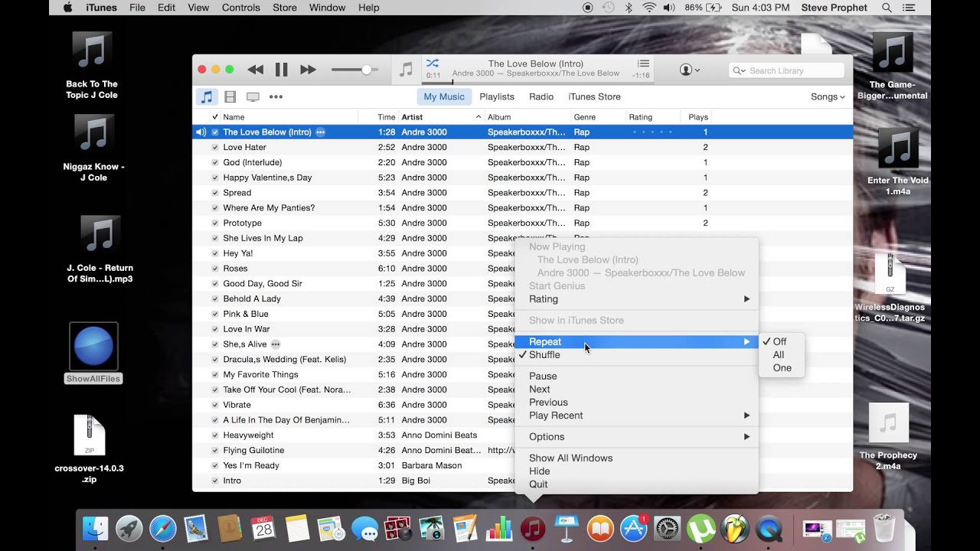The image size is (980, 551).
Task: Set rating dots on The Love Below (Intro)
Action: pos(652,132)
